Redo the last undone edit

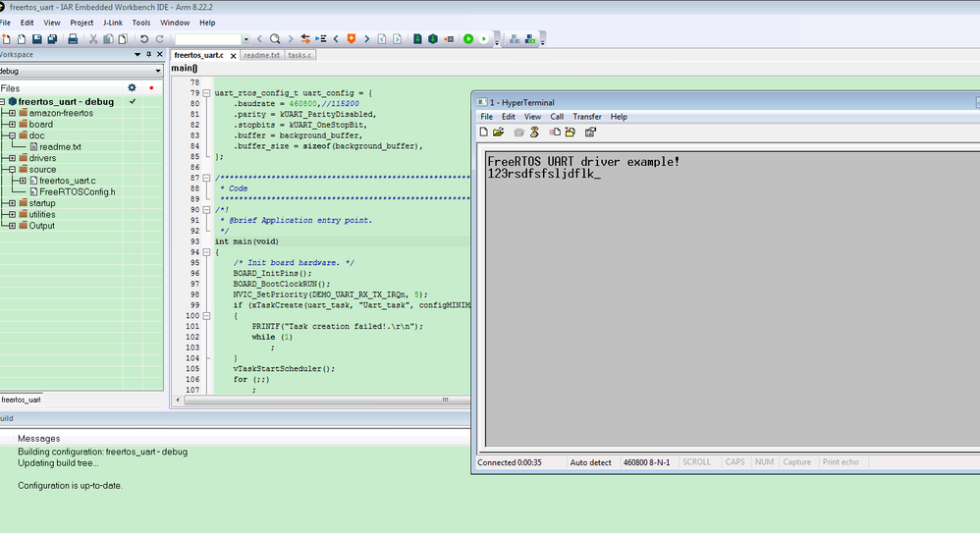[159, 38]
